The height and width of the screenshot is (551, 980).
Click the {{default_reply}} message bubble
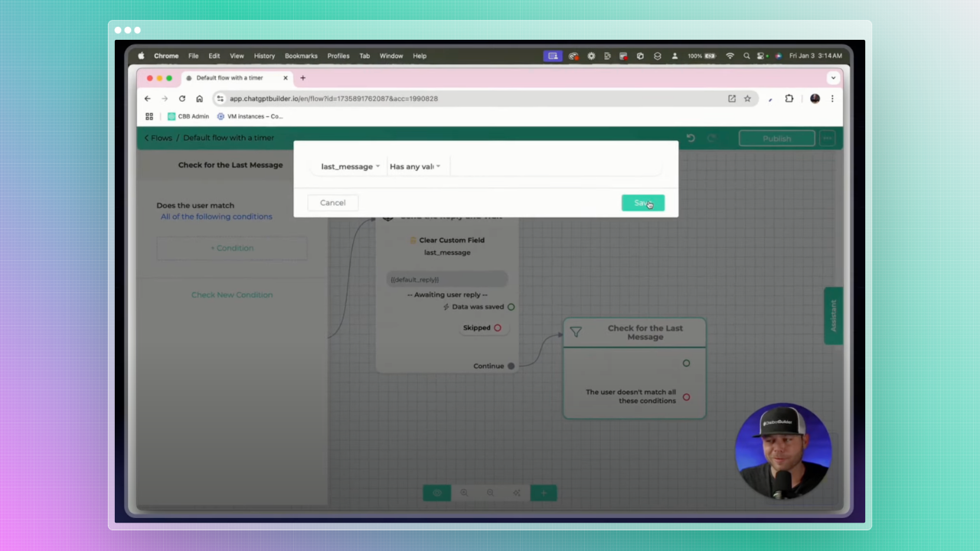tap(446, 279)
